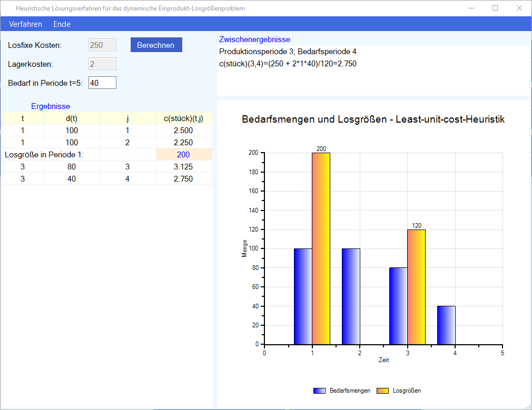Maximize the application window
Screen dimensions: 532x410
(495, 8)
